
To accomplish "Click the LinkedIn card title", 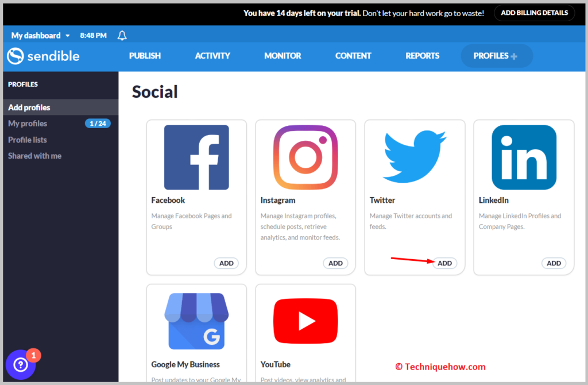I will [x=493, y=200].
